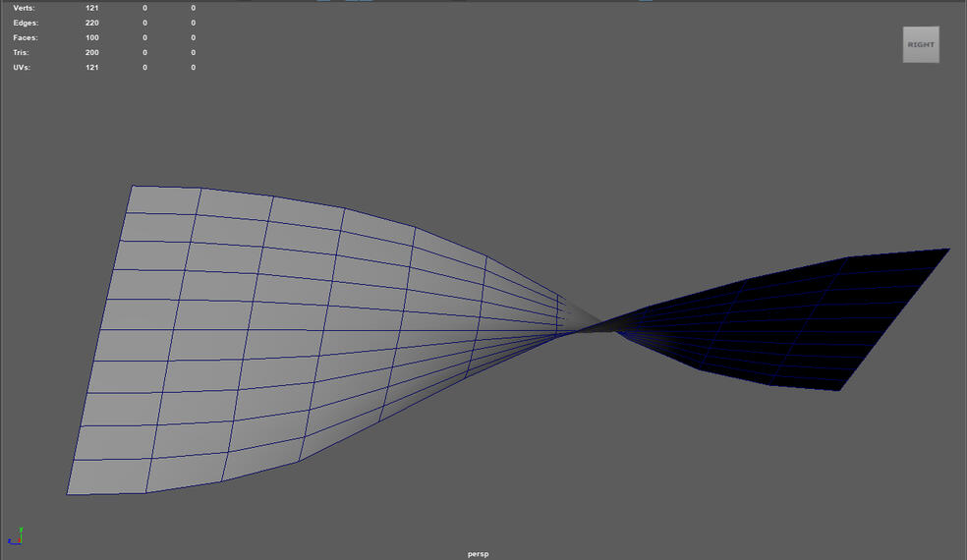Select the top-left corner vertex of the gray mesh
Image resolution: width=967 pixels, height=560 pixels.
(133, 186)
